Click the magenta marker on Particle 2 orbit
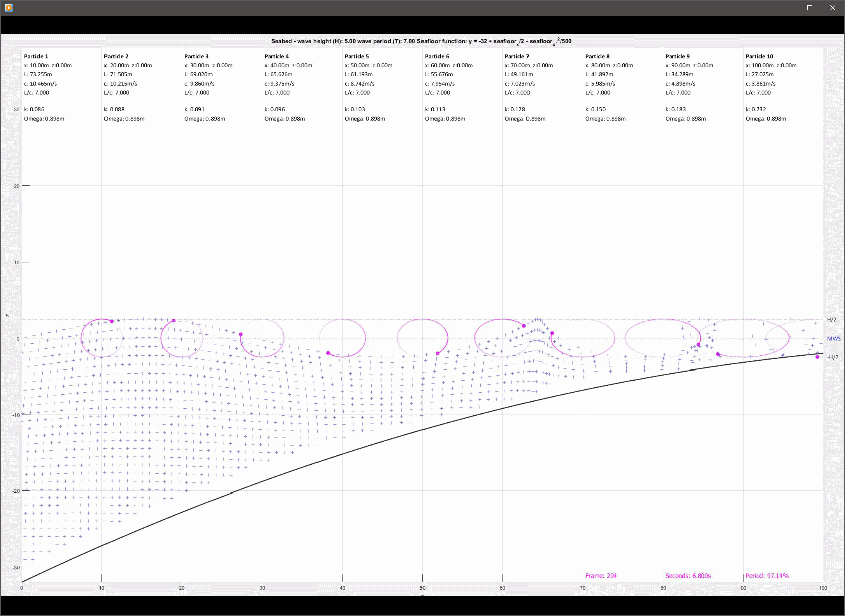 click(173, 320)
